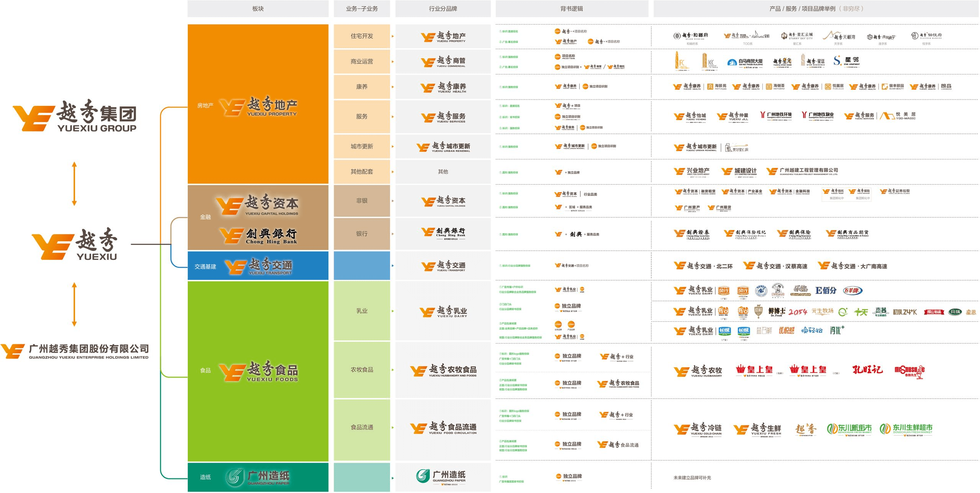Screen dimensions: 980x493
Task: Click the 创兴保险经纪 brand logo
Action: pyautogui.click(x=745, y=233)
